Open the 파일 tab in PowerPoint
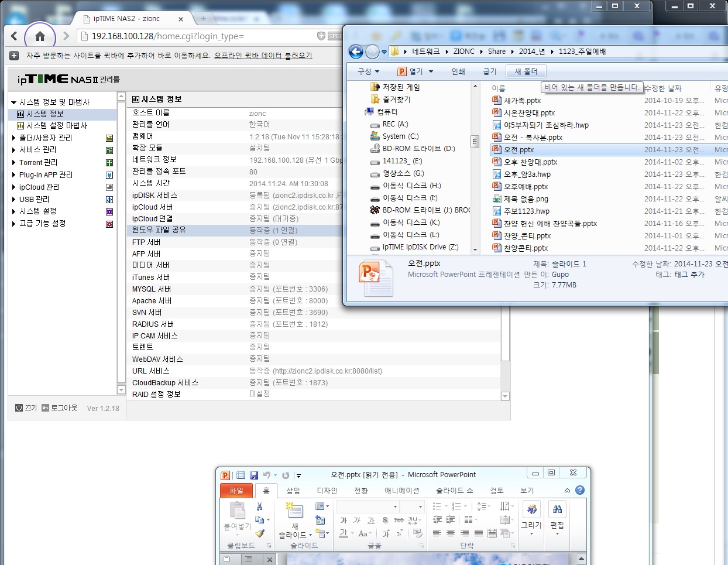 pyautogui.click(x=236, y=491)
